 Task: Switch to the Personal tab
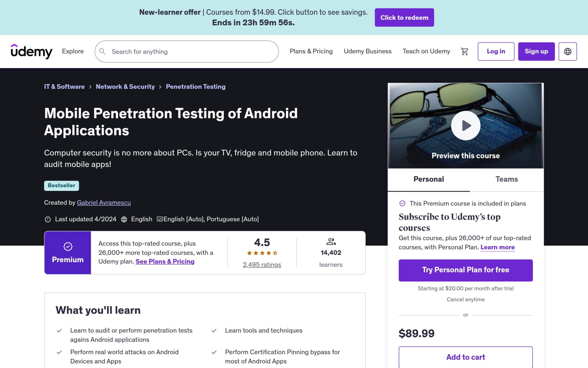[429, 179]
